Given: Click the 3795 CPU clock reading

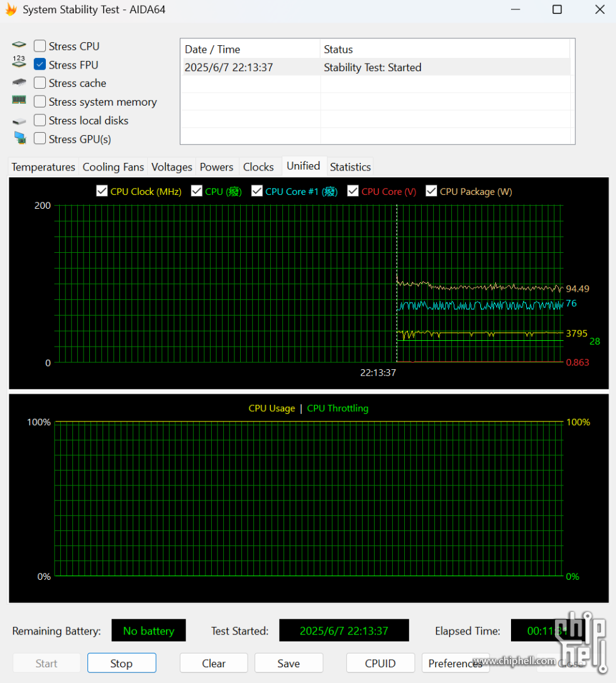Looking at the screenshot, I should point(576,333).
